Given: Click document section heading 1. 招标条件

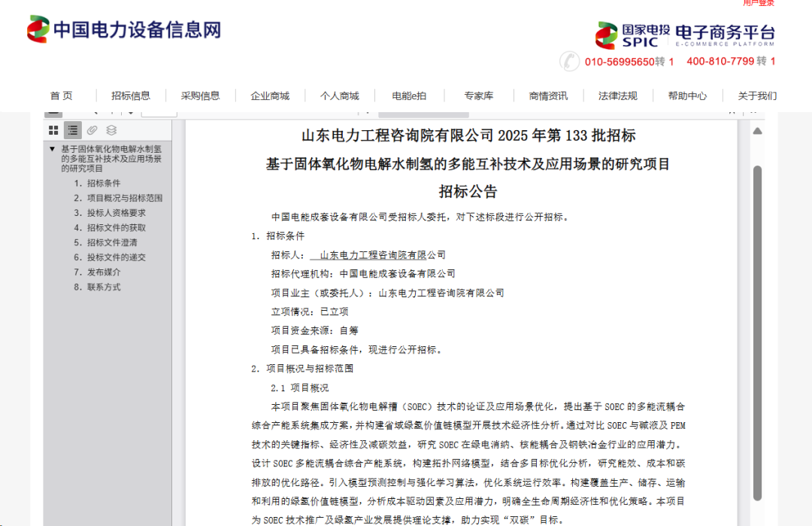Looking at the screenshot, I should (x=278, y=236).
